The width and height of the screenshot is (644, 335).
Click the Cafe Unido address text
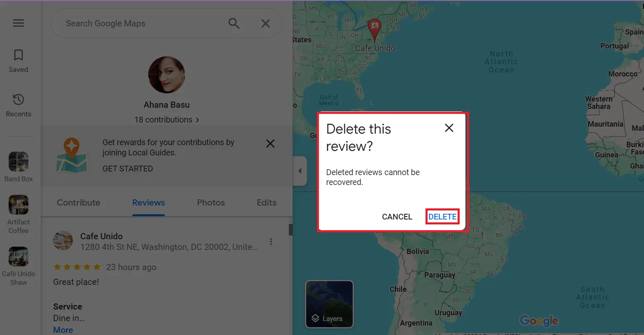169,247
